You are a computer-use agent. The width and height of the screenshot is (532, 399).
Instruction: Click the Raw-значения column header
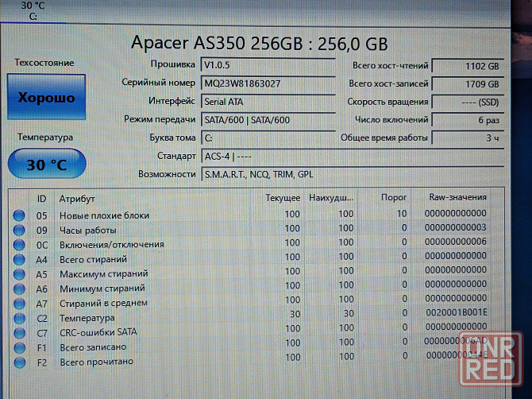[457, 197]
